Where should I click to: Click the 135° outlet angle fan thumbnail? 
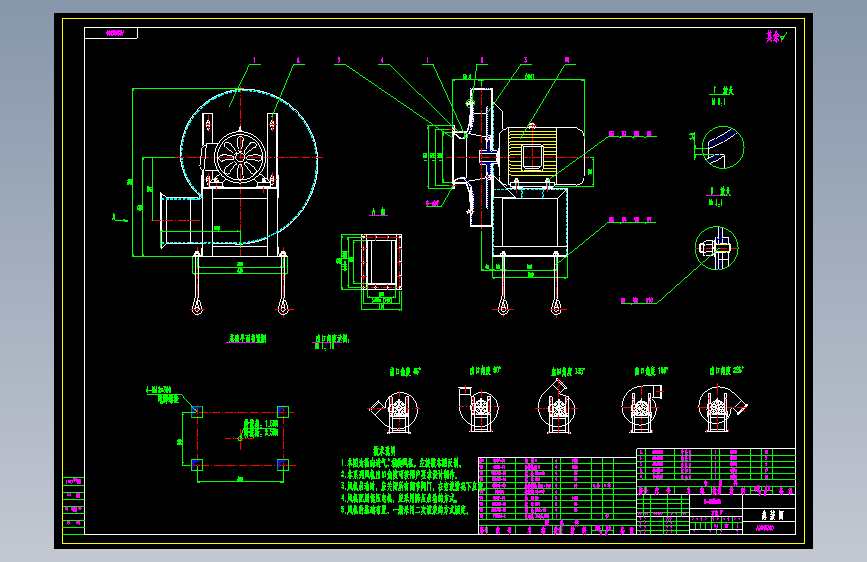[557, 407]
